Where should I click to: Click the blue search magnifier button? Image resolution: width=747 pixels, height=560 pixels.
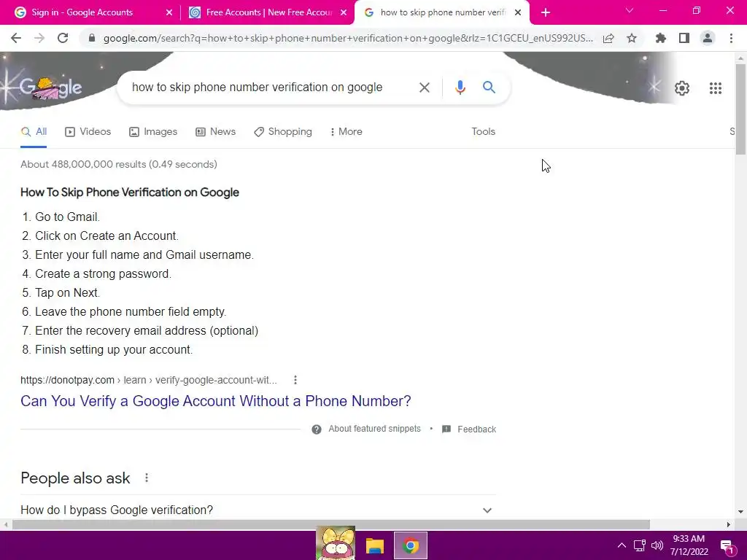(489, 87)
